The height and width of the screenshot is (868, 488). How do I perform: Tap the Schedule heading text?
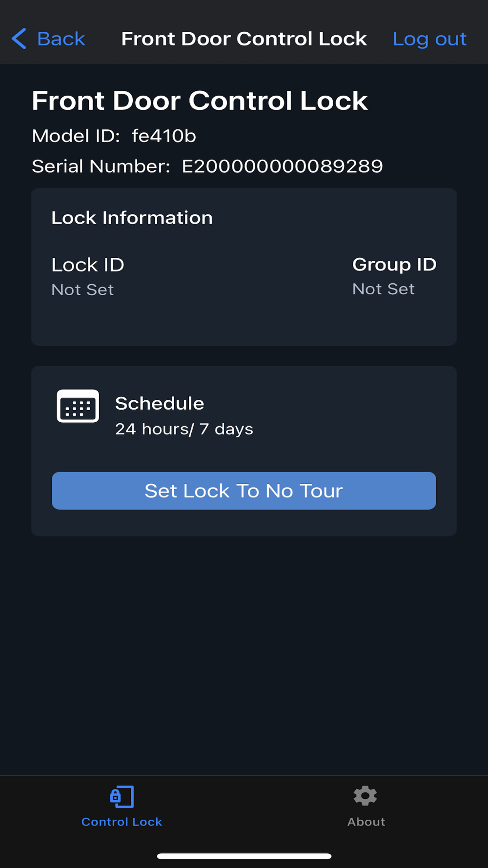[160, 403]
